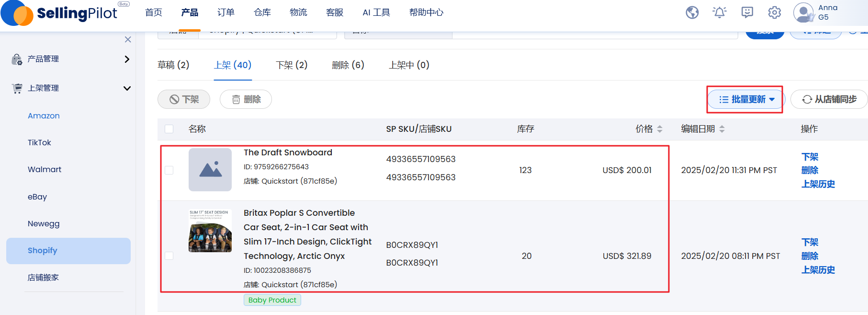Switch to the 草稿 (2) tab
Viewport: 868px width, 315px height.
click(x=173, y=65)
